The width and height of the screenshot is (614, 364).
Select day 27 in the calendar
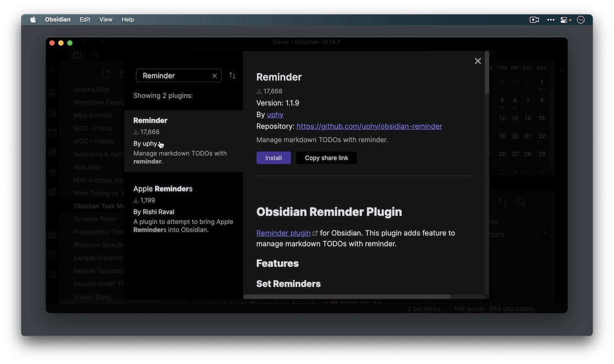point(515,154)
